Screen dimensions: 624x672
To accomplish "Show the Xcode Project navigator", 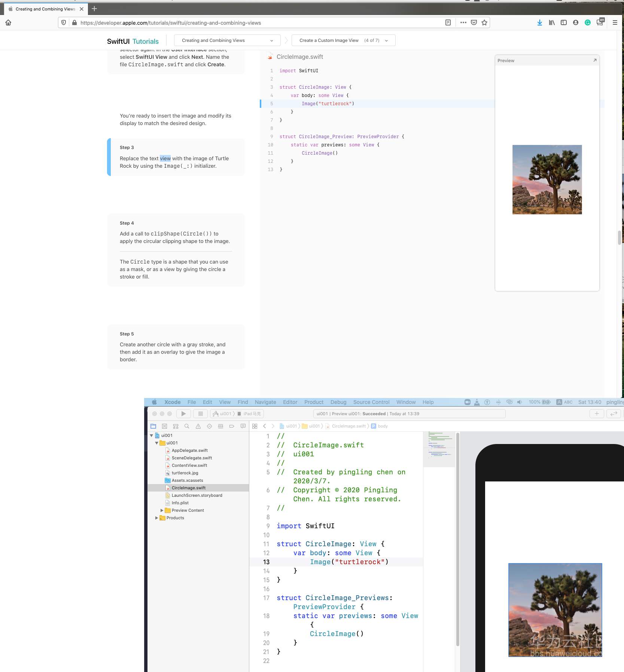I will coord(153,426).
